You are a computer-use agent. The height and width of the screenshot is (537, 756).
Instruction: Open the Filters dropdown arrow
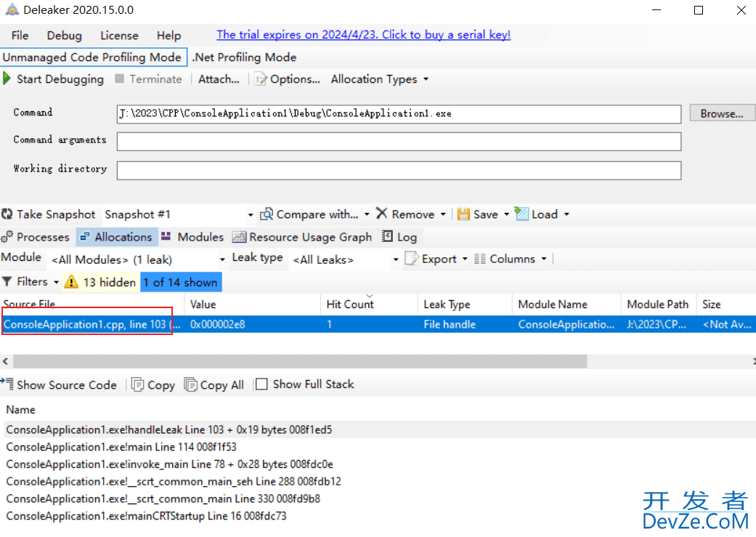[x=57, y=282]
